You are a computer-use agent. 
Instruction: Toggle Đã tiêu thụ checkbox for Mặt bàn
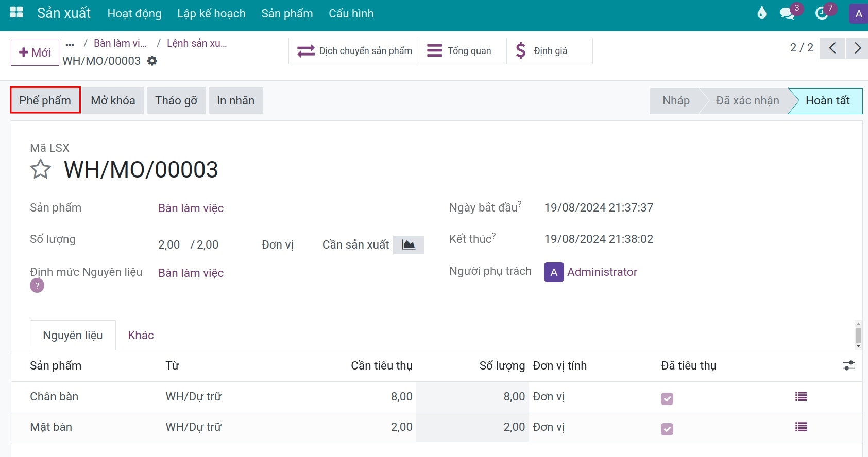pyautogui.click(x=667, y=429)
